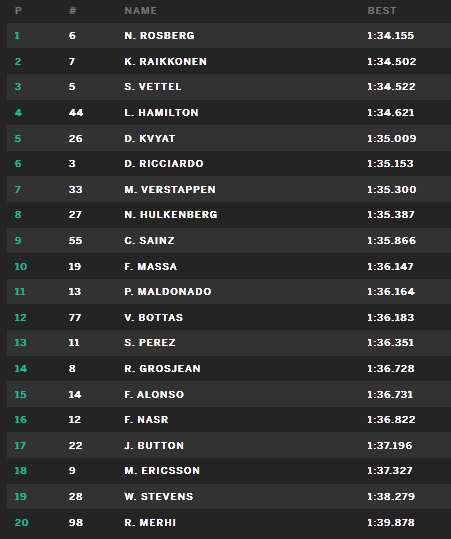The width and height of the screenshot is (451, 539).
Task: Click the NAME column header
Action: [141, 11]
